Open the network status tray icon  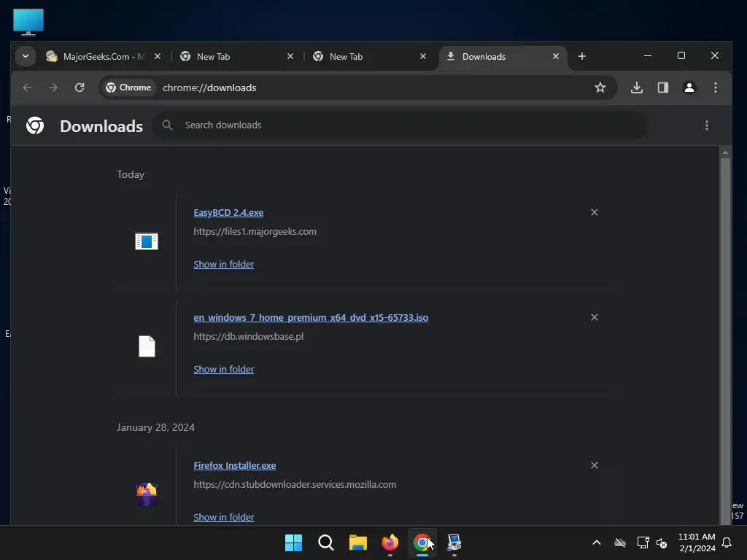(643, 542)
